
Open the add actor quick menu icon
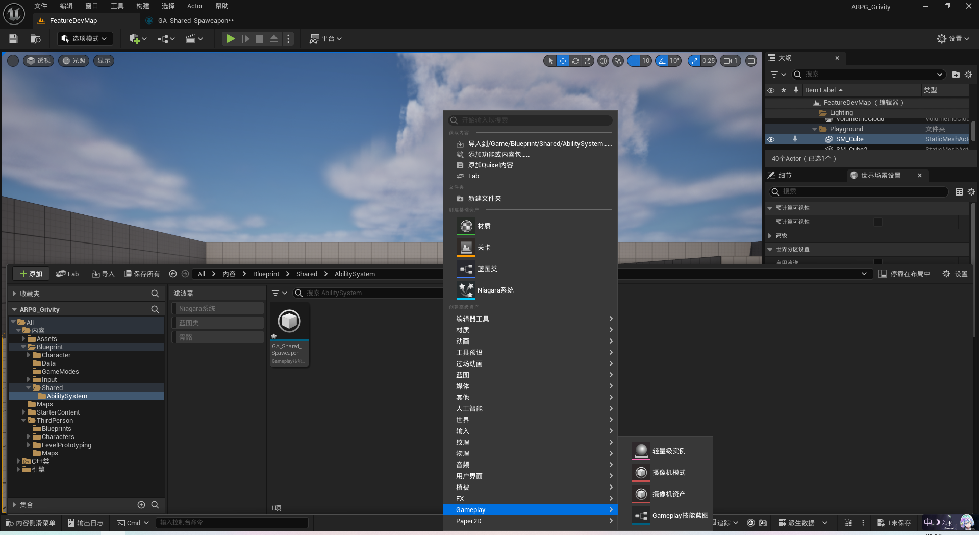coord(138,39)
